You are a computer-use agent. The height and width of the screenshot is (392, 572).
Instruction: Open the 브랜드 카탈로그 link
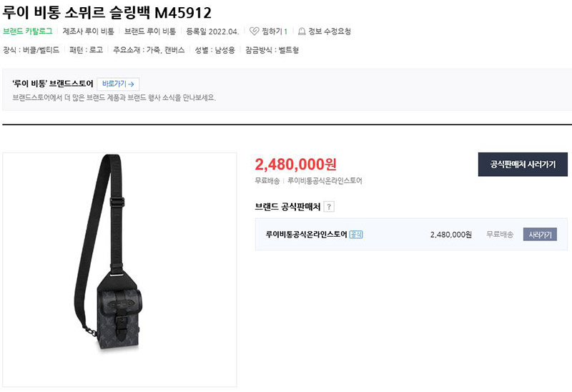28,31
